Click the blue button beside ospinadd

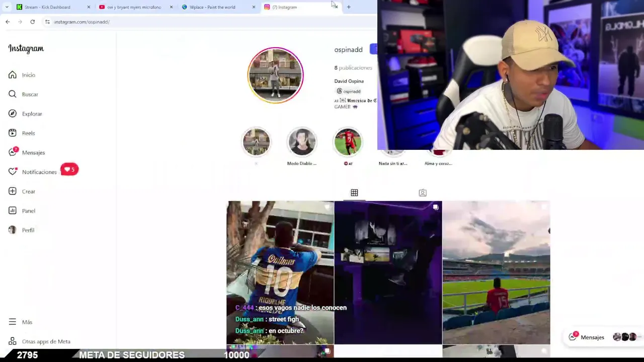coord(373,49)
